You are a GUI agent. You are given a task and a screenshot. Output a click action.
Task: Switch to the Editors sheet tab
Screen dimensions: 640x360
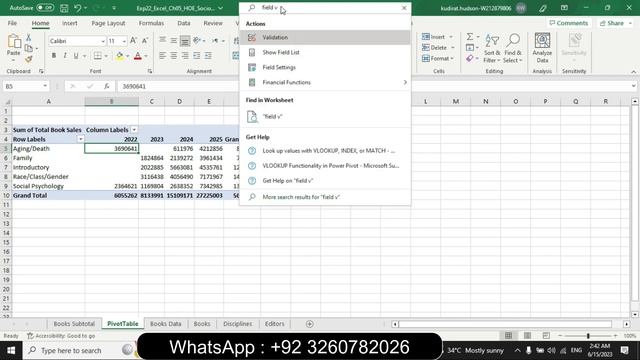274,324
